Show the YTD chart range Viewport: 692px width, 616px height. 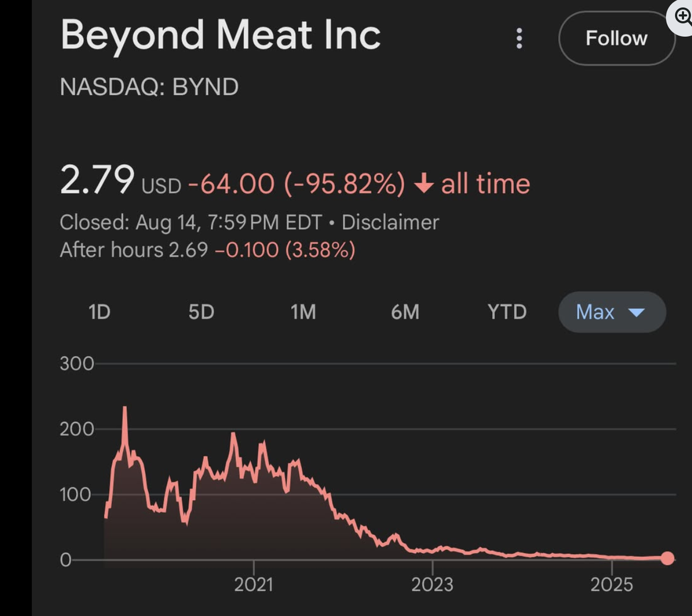coord(507,312)
